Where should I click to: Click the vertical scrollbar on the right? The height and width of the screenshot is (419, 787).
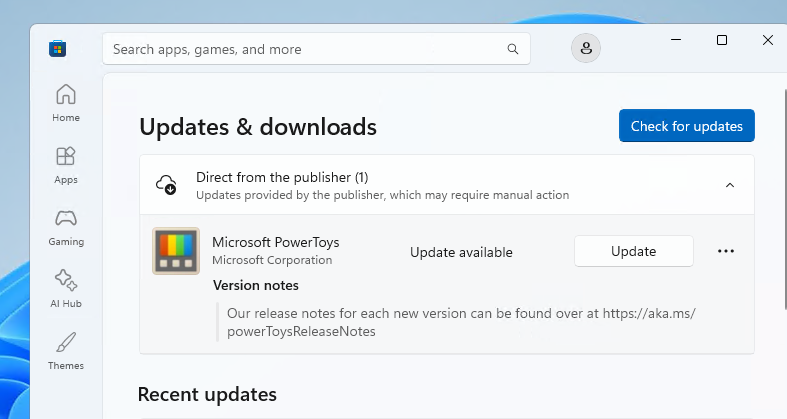tap(785, 200)
